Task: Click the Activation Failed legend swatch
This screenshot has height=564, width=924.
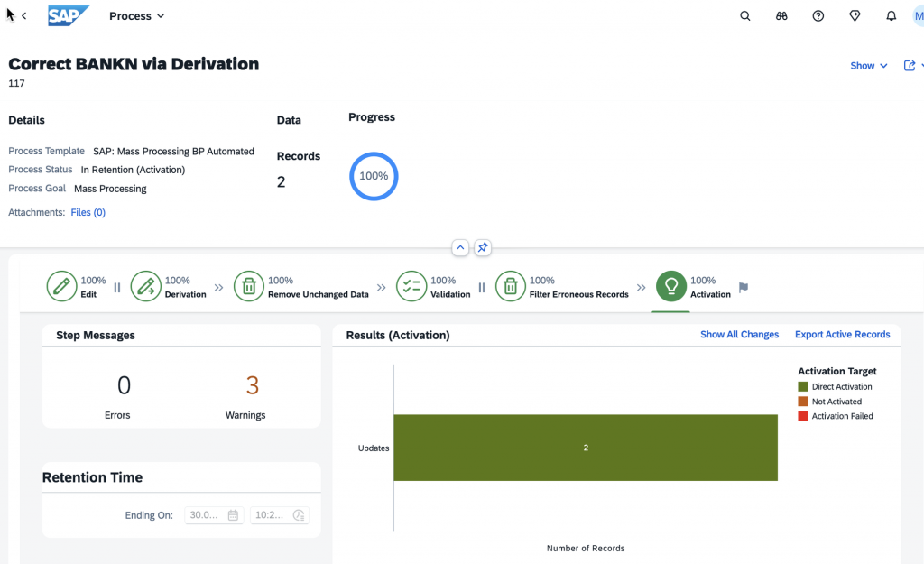Action: 802,416
